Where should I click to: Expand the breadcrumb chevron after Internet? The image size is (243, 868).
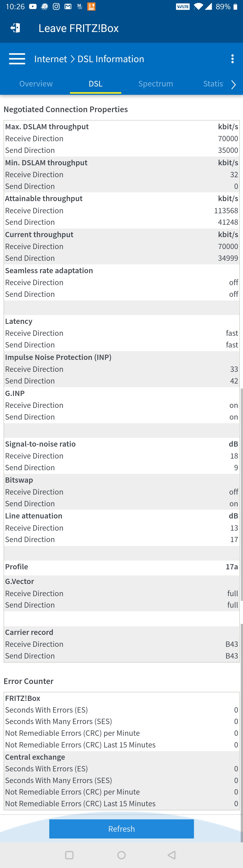click(x=72, y=59)
